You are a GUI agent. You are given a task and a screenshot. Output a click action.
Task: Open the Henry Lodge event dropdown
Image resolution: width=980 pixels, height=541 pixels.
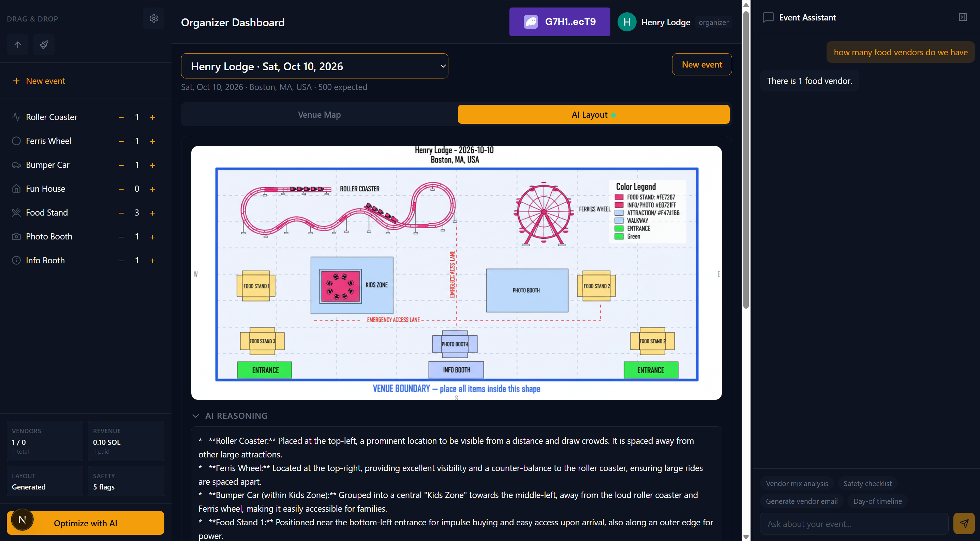314,66
